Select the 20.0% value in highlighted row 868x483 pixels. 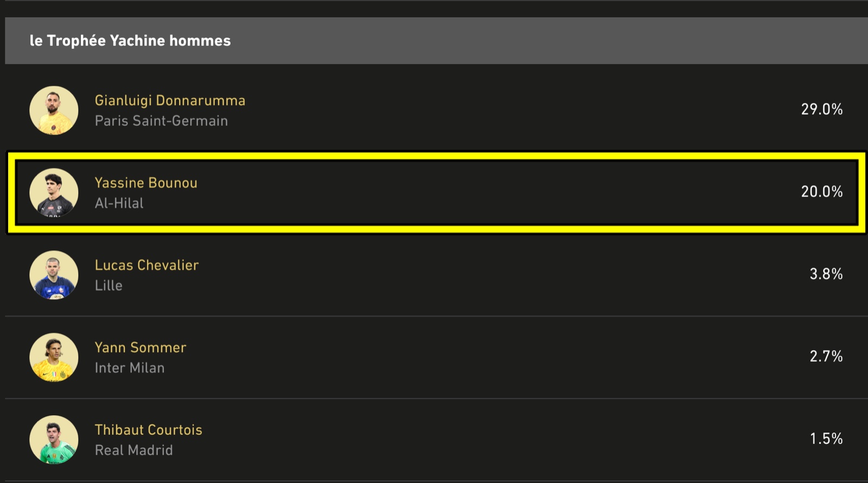coord(821,192)
